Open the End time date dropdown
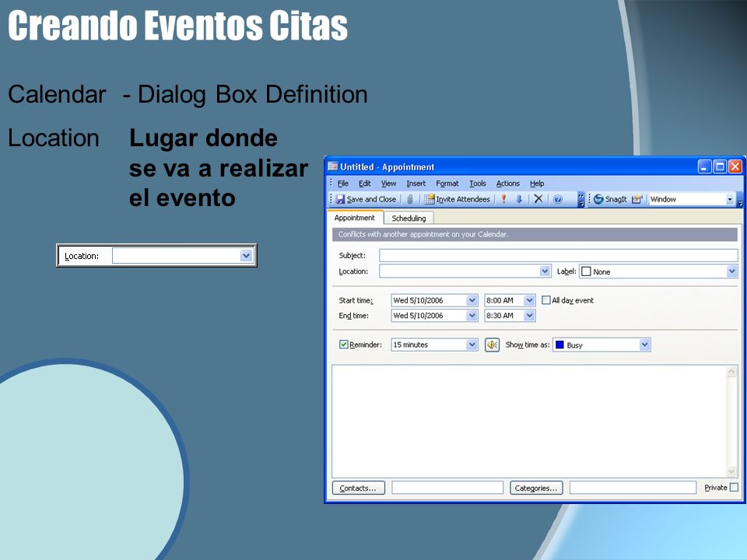The height and width of the screenshot is (560, 747). (472, 315)
